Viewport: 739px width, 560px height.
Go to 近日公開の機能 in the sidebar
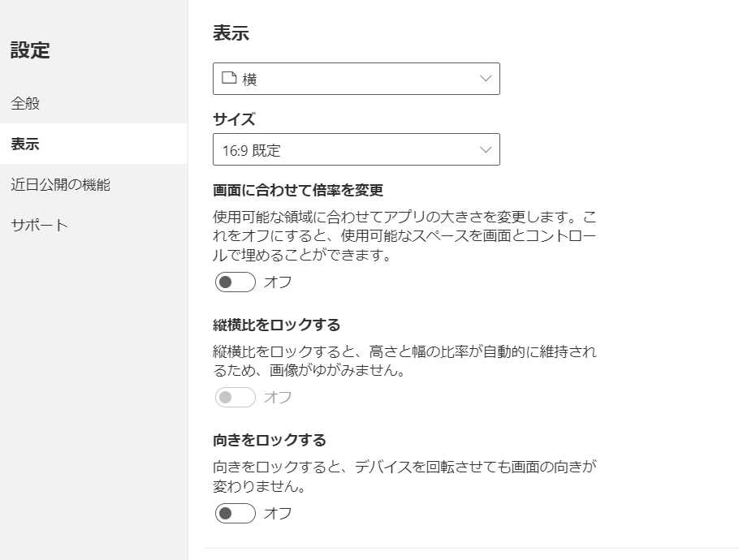point(60,185)
